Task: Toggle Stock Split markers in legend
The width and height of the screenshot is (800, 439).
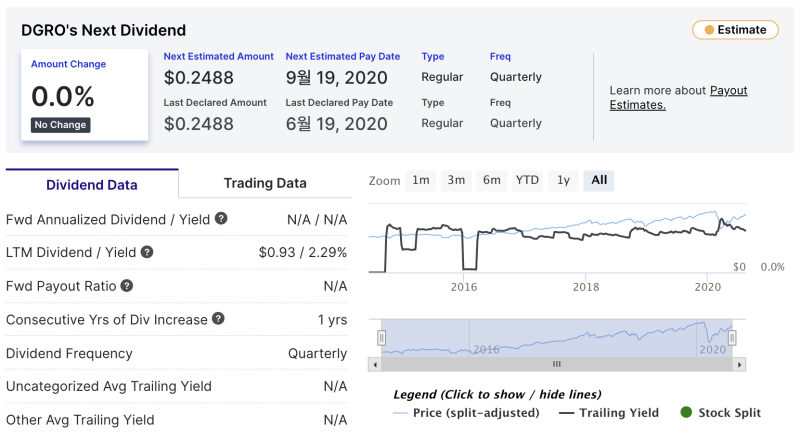Action: coord(720,412)
